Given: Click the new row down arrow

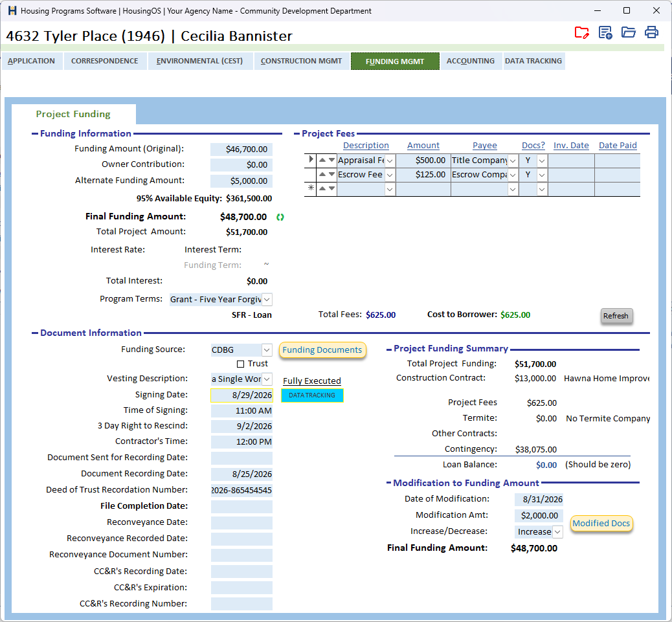Looking at the screenshot, I should coord(331,188).
